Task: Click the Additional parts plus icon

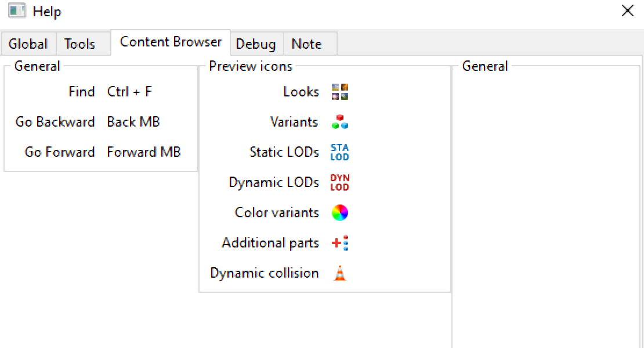Action: pyautogui.click(x=340, y=243)
